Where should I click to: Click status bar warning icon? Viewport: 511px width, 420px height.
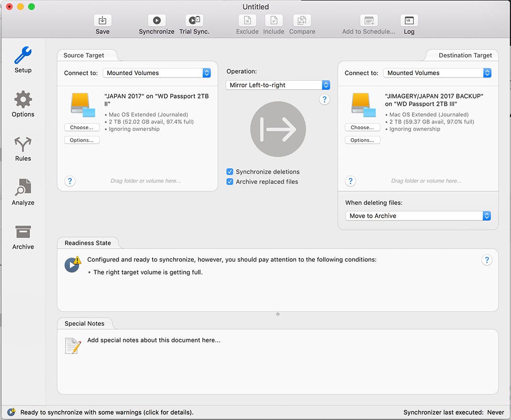click(x=11, y=412)
